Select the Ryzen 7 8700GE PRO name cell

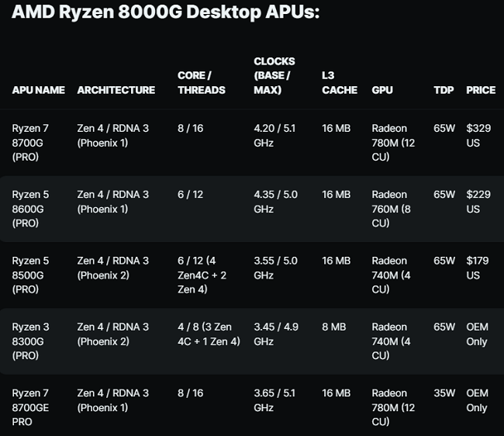point(30,407)
